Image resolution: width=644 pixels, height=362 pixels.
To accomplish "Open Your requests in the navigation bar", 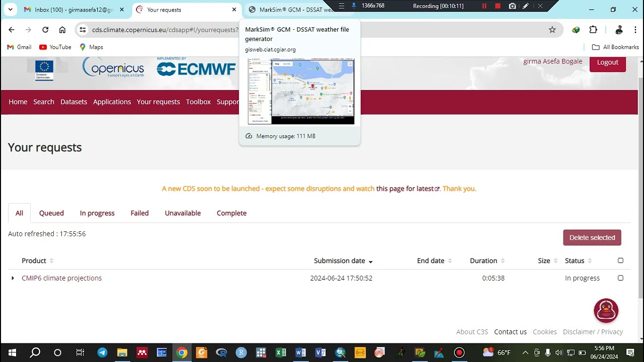I will click(158, 102).
